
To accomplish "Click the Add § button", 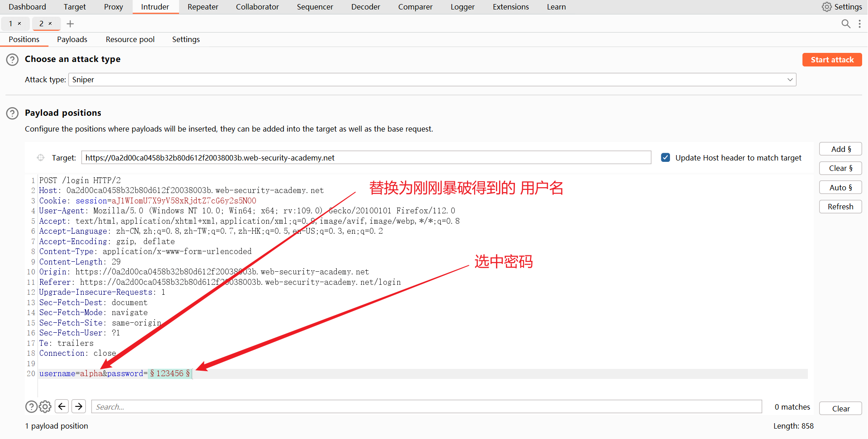I will (840, 149).
